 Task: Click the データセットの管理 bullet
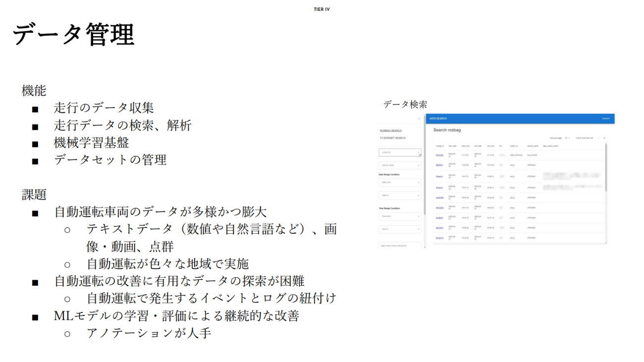110,159
